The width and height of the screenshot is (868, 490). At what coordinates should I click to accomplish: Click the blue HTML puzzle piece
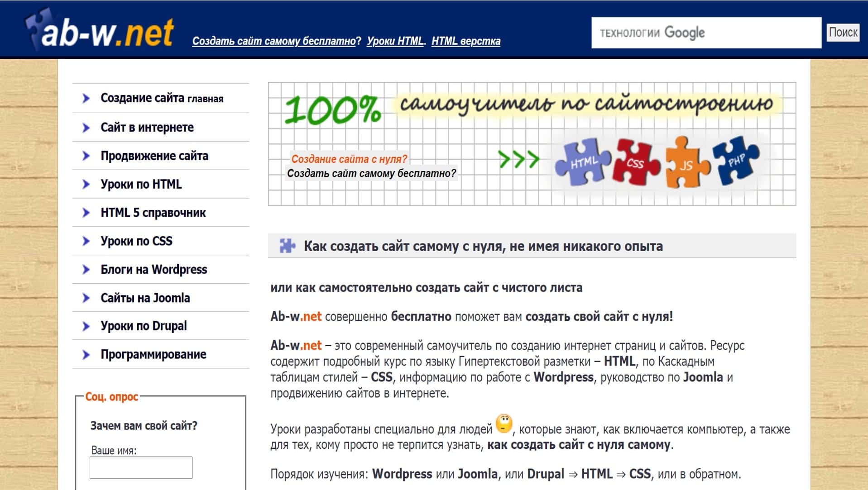[x=583, y=162]
